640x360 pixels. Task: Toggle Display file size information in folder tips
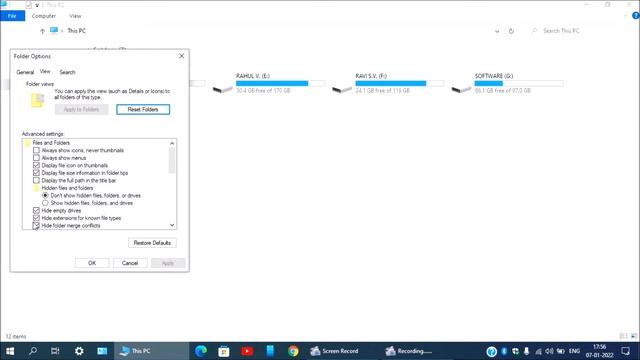coord(36,173)
